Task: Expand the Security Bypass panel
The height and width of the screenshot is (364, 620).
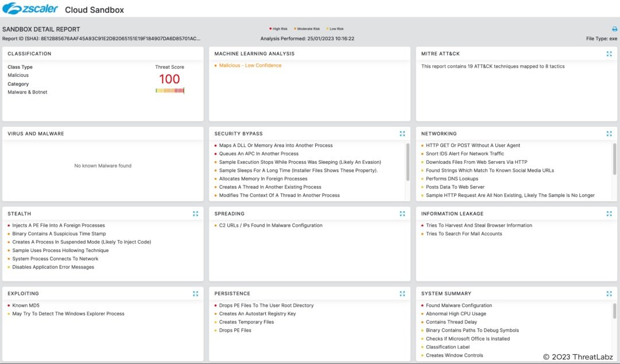Action: coord(402,134)
